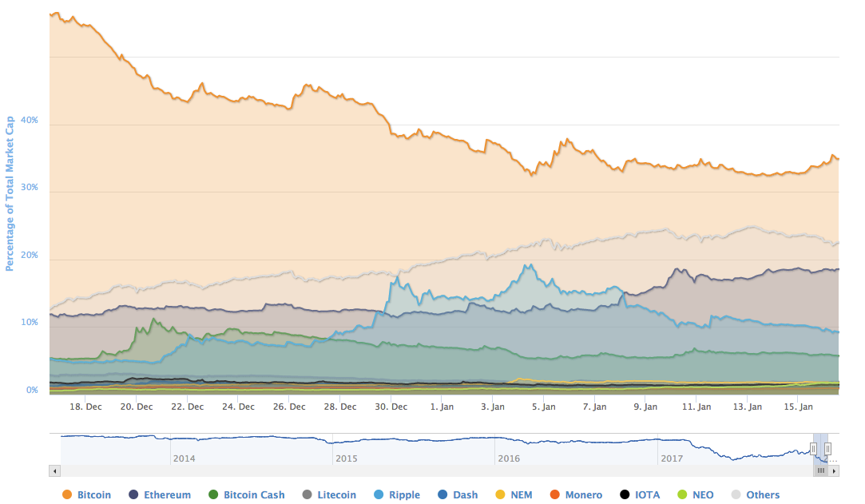Click the Others gray legend dot
Viewport: 865px width, 504px height.
coord(736,495)
